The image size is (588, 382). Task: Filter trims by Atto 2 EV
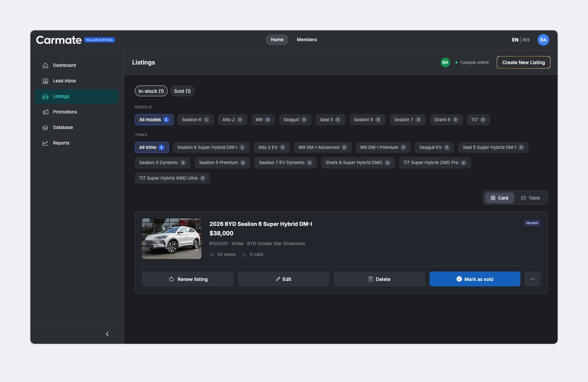pyautogui.click(x=272, y=147)
